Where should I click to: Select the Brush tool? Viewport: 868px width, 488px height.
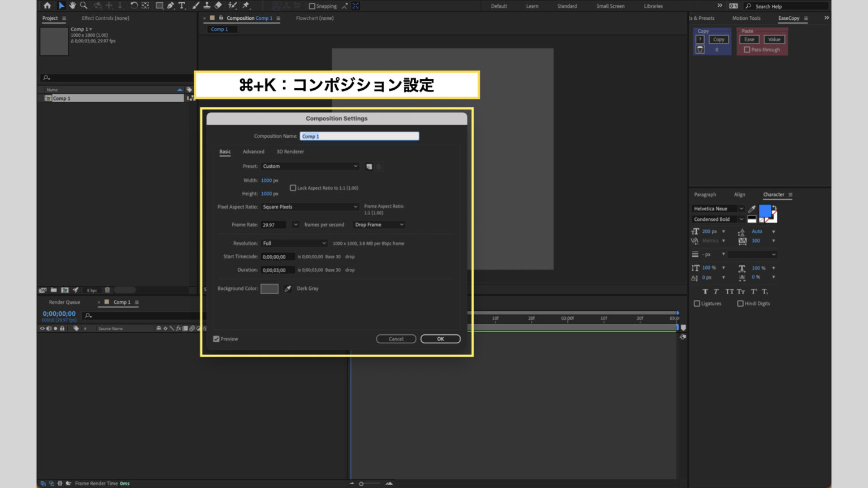195,6
